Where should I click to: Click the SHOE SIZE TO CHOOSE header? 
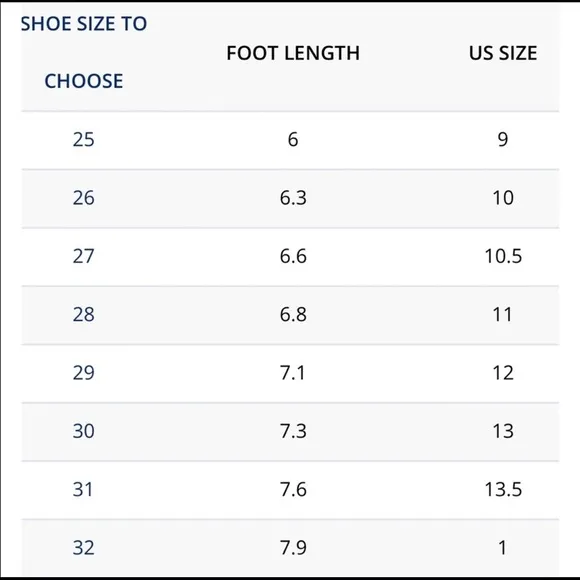tap(84, 52)
